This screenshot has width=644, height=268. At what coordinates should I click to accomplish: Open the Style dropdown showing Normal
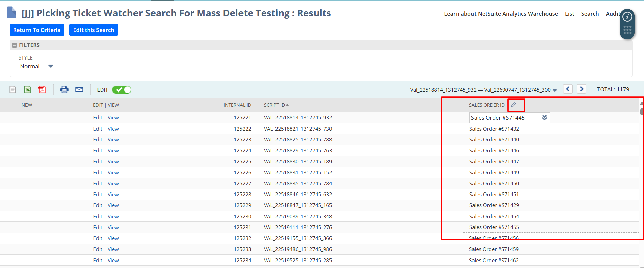click(x=37, y=66)
